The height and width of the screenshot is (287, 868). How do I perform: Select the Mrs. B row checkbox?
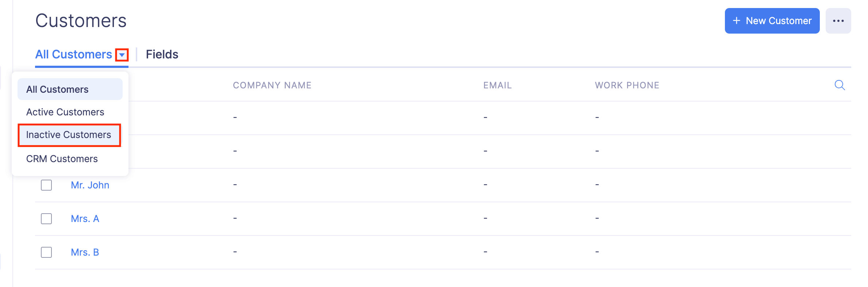pos(46,252)
